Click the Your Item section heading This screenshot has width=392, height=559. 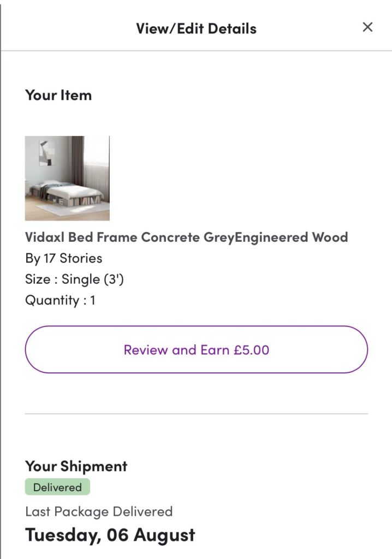(58, 95)
